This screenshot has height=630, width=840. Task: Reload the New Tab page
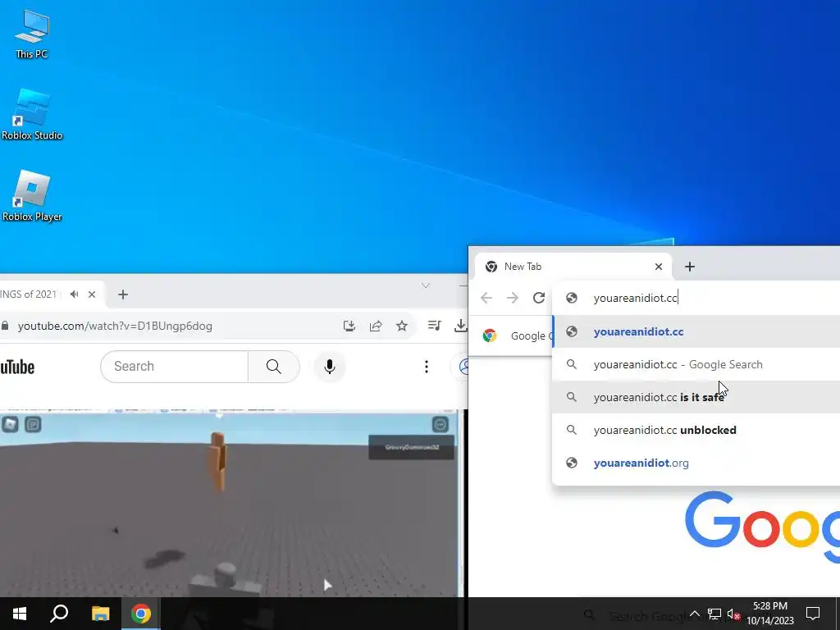pos(539,298)
